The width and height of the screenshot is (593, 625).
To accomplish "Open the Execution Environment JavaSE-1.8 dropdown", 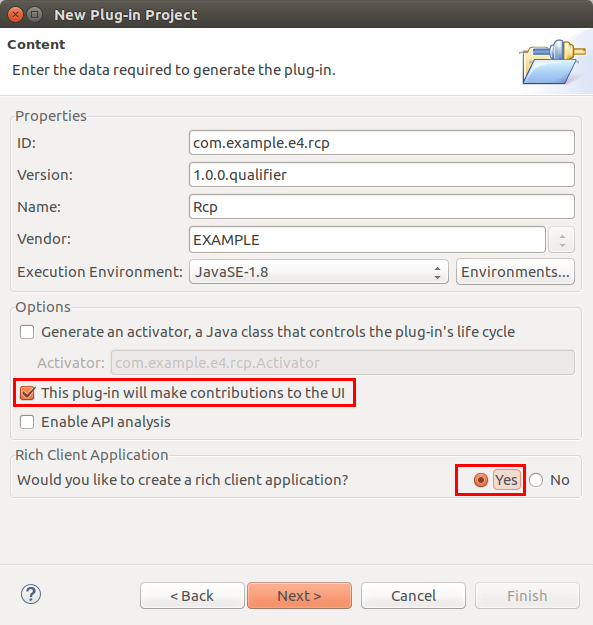I will pos(319,272).
